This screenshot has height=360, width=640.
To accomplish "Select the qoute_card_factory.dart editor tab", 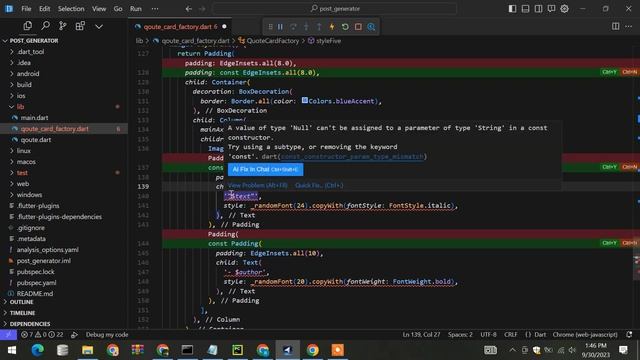I will (181, 27).
